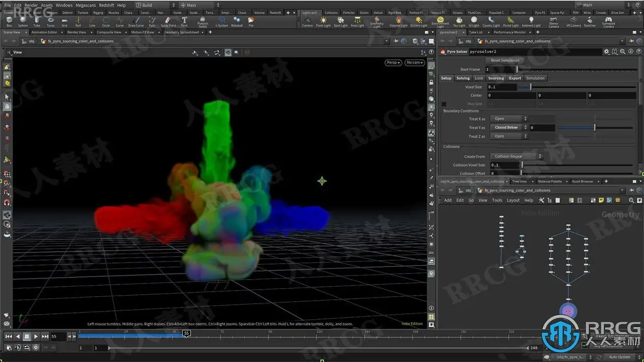Select the Box shelf tool
This screenshot has width=644, height=362.
(x=9, y=21)
